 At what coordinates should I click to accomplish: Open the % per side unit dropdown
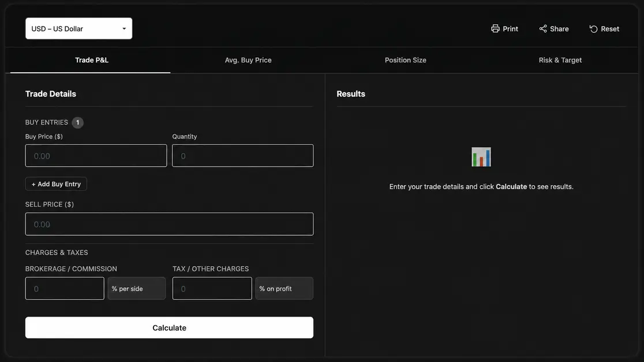pos(136,288)
